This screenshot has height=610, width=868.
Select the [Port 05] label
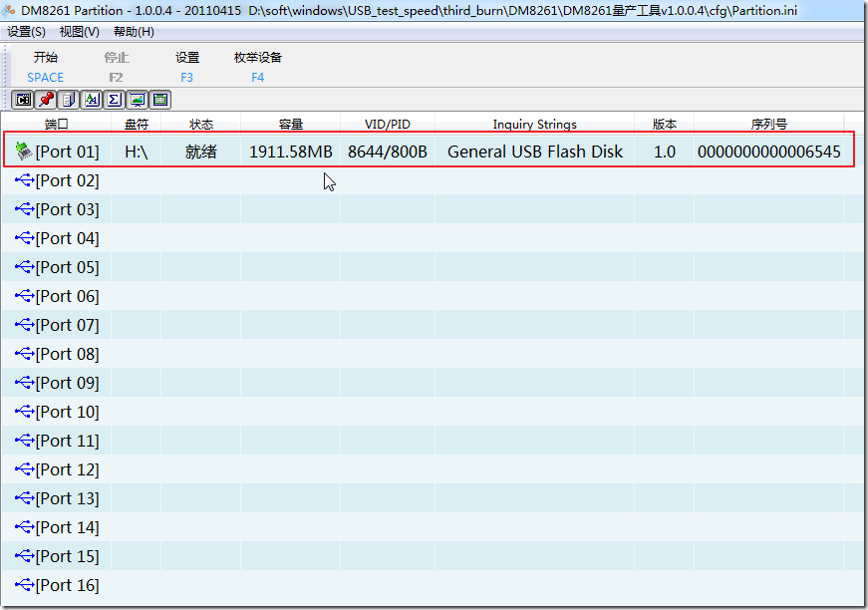point(68,267)
